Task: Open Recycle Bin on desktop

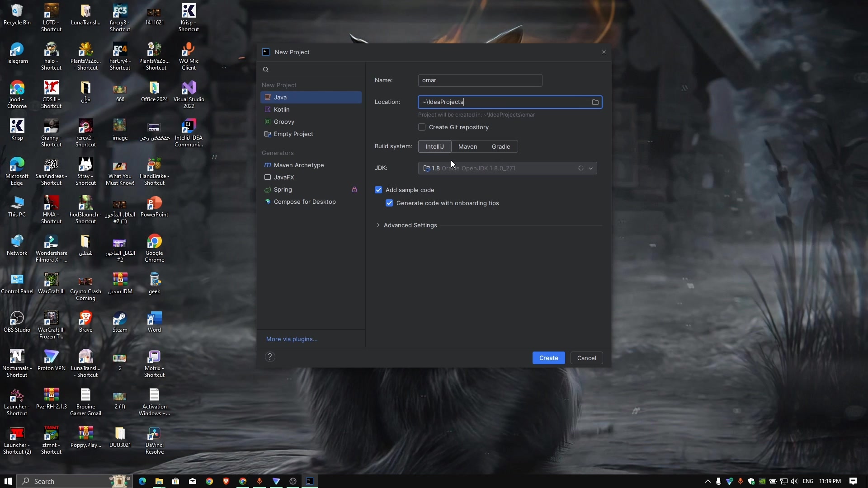Action: click(x=17, y=14)
